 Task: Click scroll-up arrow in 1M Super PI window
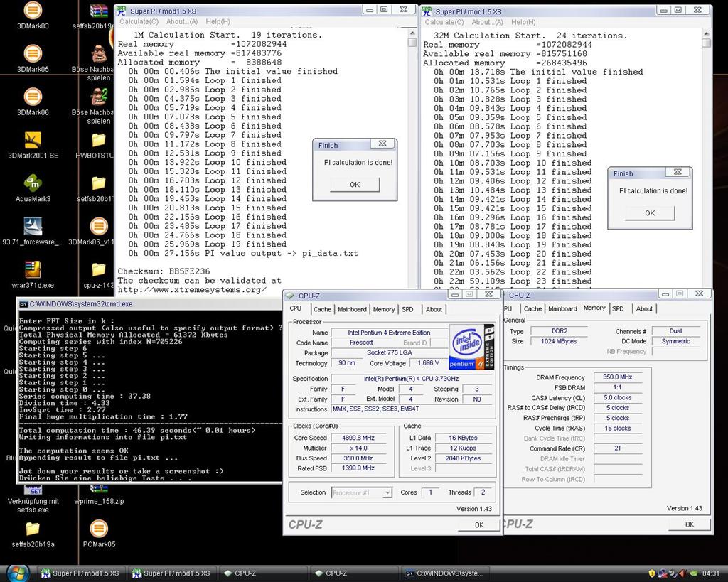(x=412, y=34)
